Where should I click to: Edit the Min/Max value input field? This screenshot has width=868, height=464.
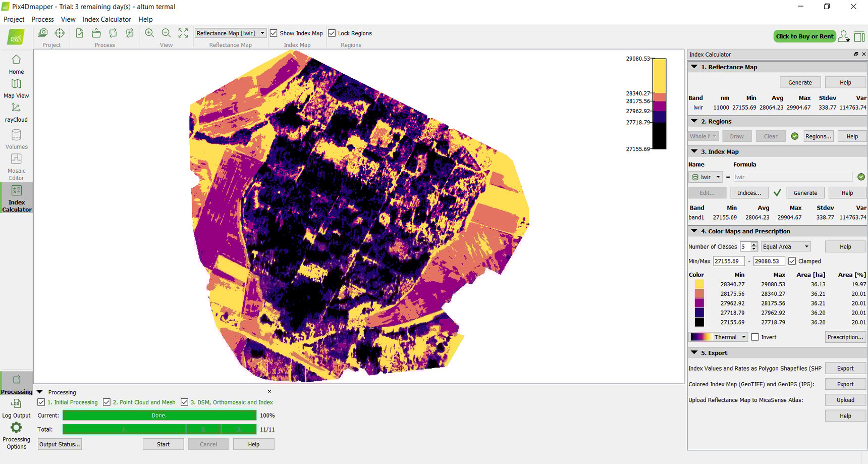coord(728,261)
